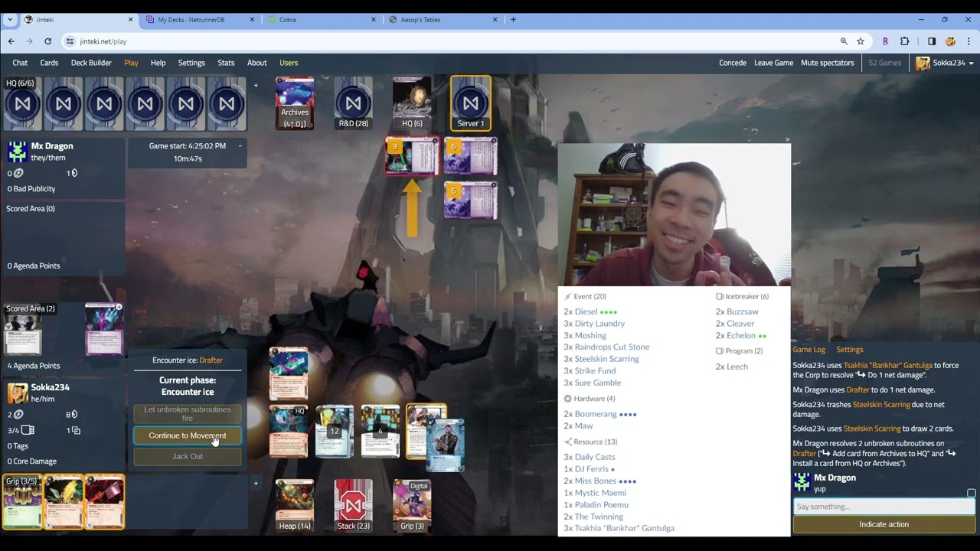Click the browser back arrow

11,41
